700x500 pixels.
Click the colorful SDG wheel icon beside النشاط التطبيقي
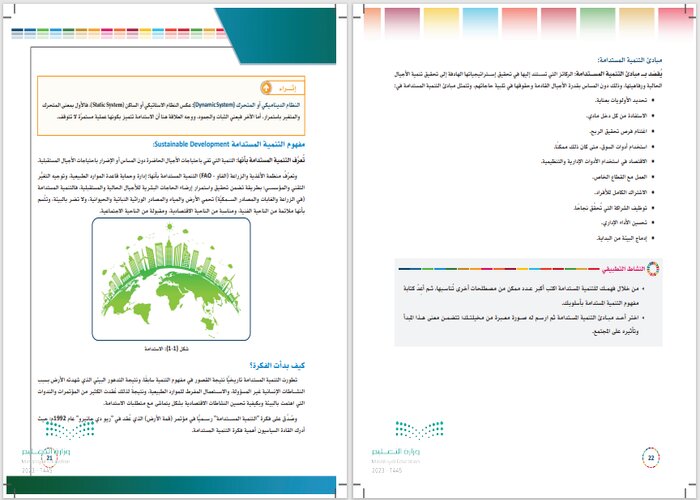(653, 269)
